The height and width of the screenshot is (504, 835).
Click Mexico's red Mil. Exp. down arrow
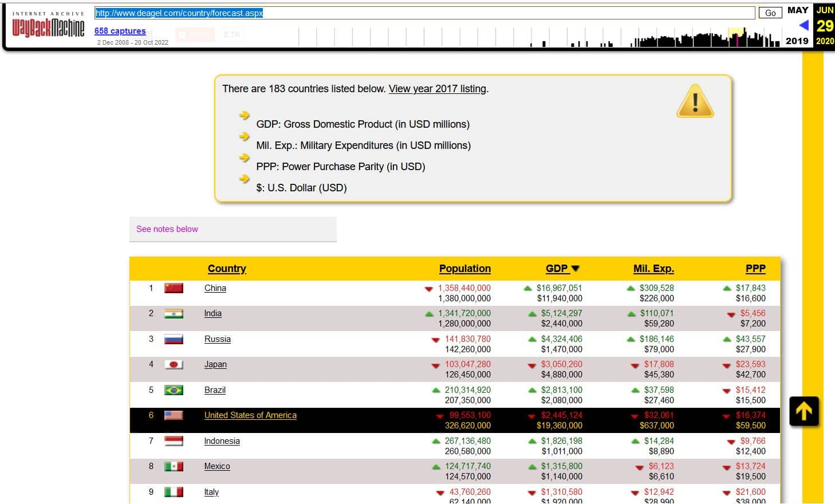[639, 467]
